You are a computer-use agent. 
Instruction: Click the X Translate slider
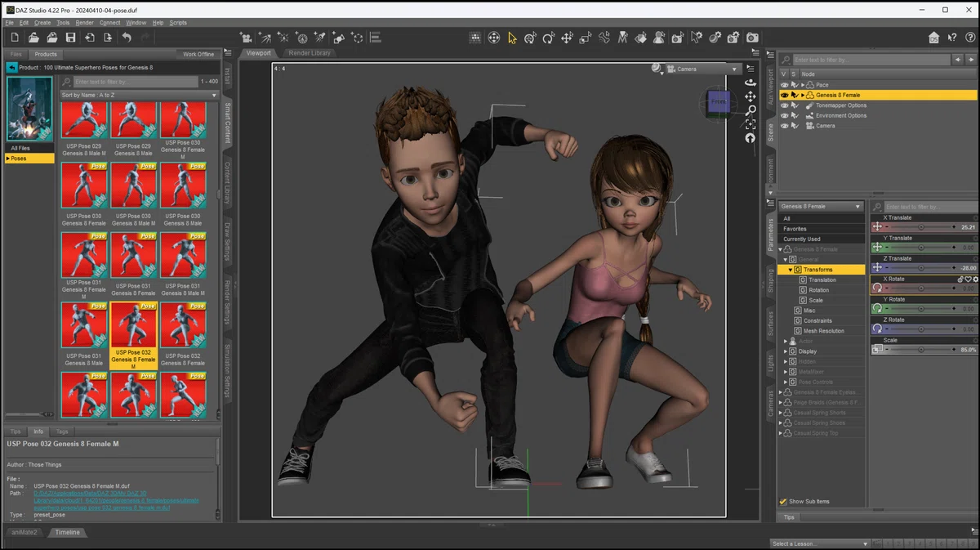point(920,227)
